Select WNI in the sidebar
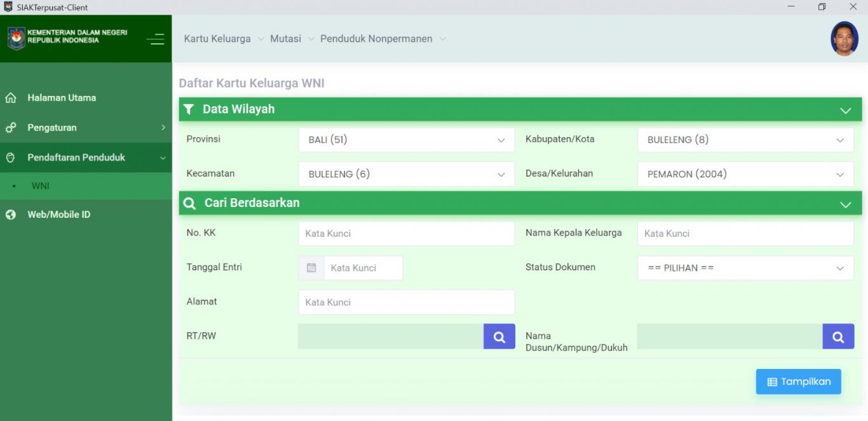Viewport: 868px width, 421px height. coord(41,186)
